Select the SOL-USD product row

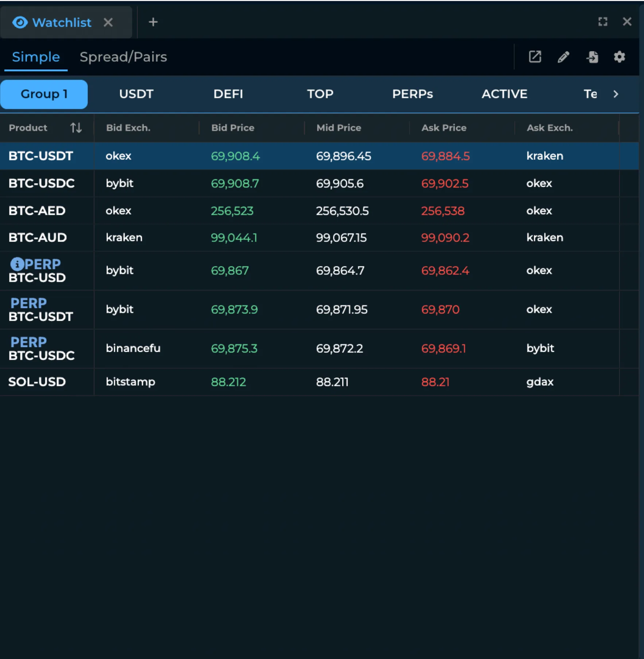319,382
